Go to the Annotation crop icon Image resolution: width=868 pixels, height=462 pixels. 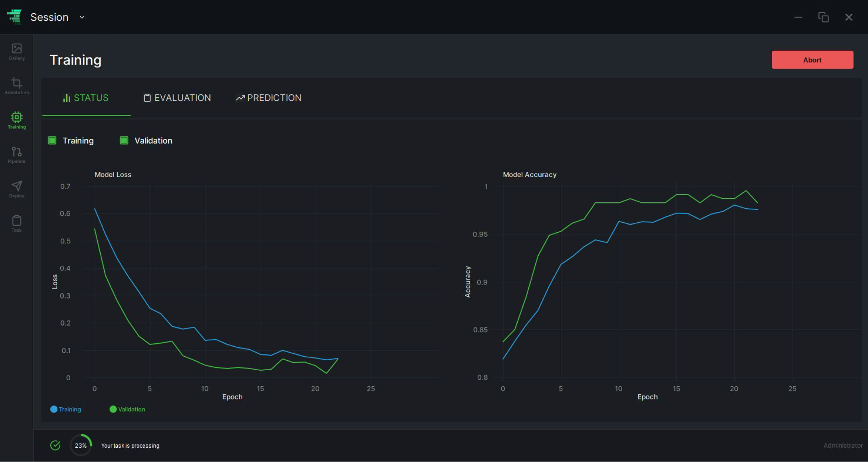[x=16, y=86]
